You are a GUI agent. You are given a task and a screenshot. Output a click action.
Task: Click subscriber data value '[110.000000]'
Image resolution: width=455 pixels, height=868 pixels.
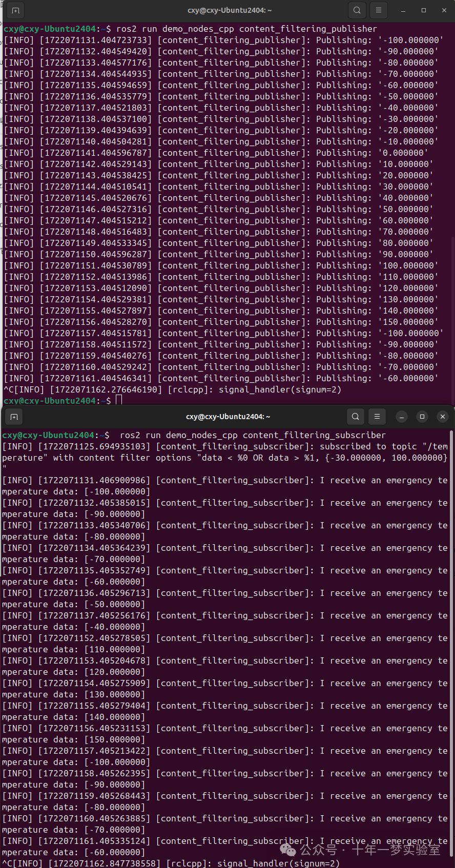point(115,649)
